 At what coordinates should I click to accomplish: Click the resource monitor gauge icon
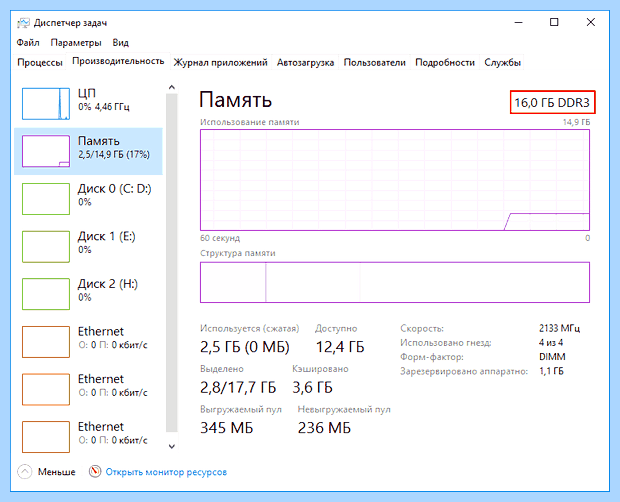tap(95, 471)
